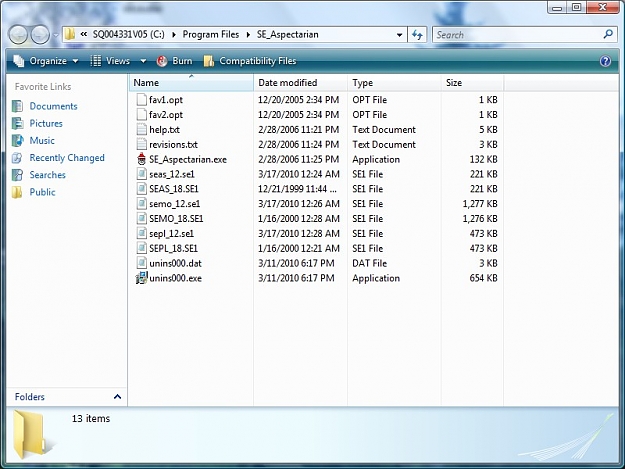
Task: Open the address bar history dropdown
Action: (x=399, y=35)
